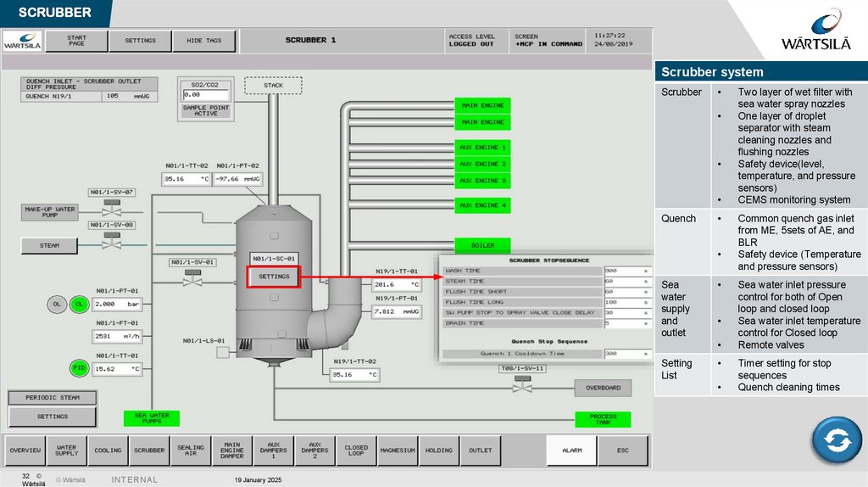Image resolution: width=868 pixels, height=487 pixels.
Task: Click the N01/1-SV-01 valve symbol
Action: point(192,277)
